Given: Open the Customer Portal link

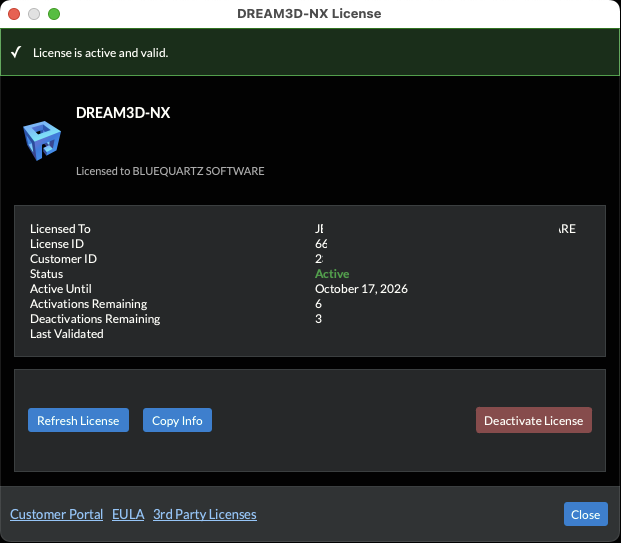Looking at the screenshot, I should click(57, 514).
